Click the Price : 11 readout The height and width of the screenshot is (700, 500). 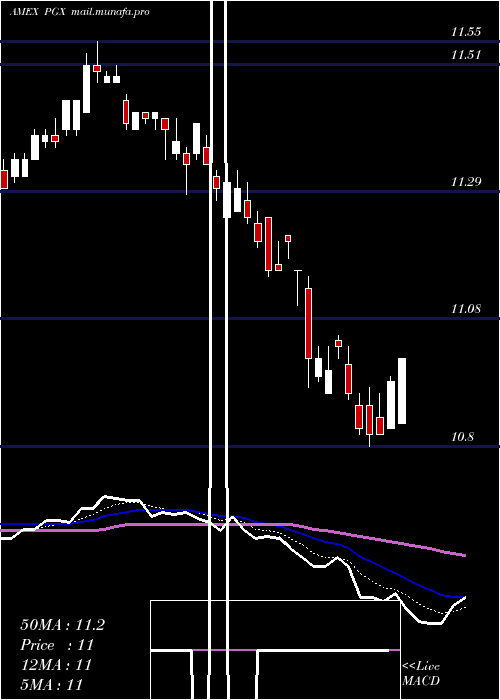point(57,645)
